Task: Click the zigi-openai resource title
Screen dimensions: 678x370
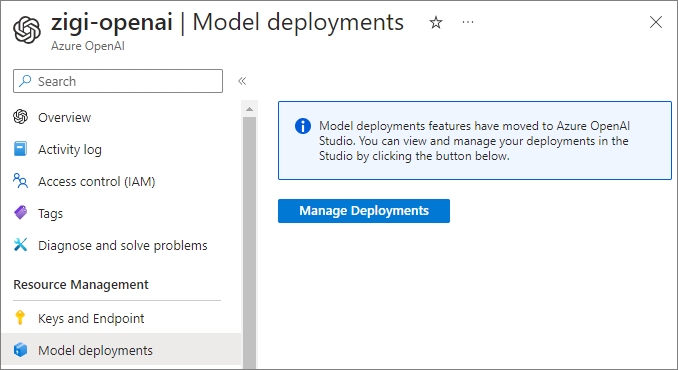Action: (112, 22)
